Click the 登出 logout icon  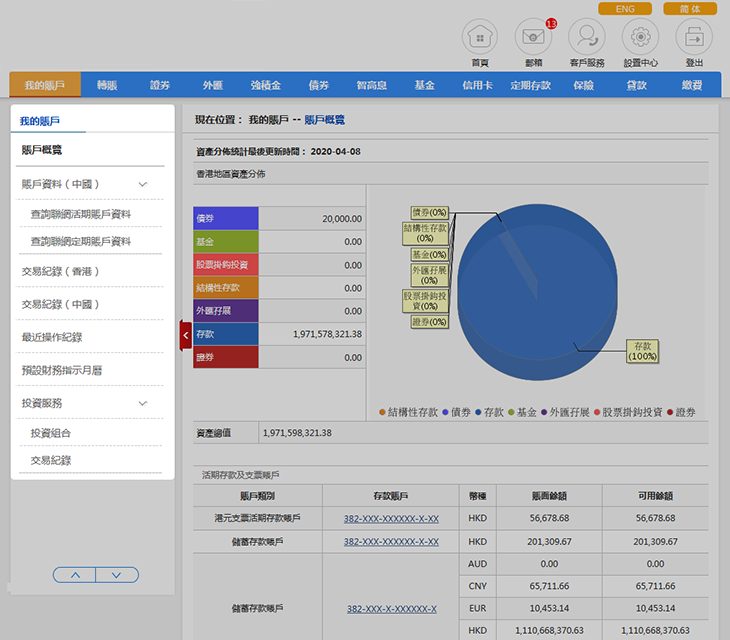[694, 37]
